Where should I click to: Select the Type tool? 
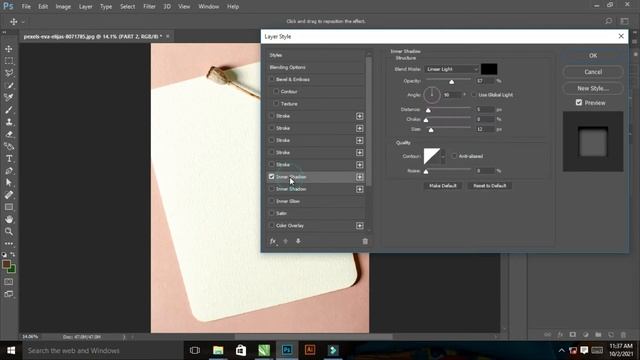pos(9,158)
